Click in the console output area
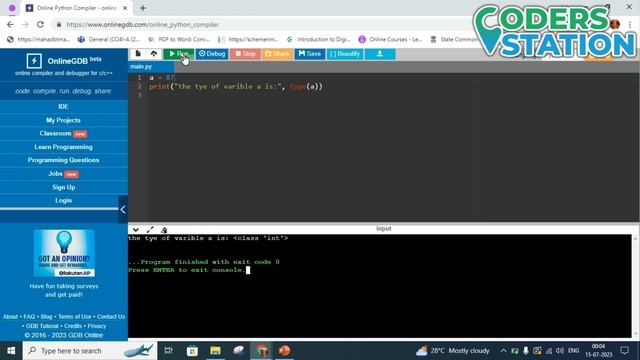Image resolution: width=640 pixels, height=360 pixels. pos(380,286)
